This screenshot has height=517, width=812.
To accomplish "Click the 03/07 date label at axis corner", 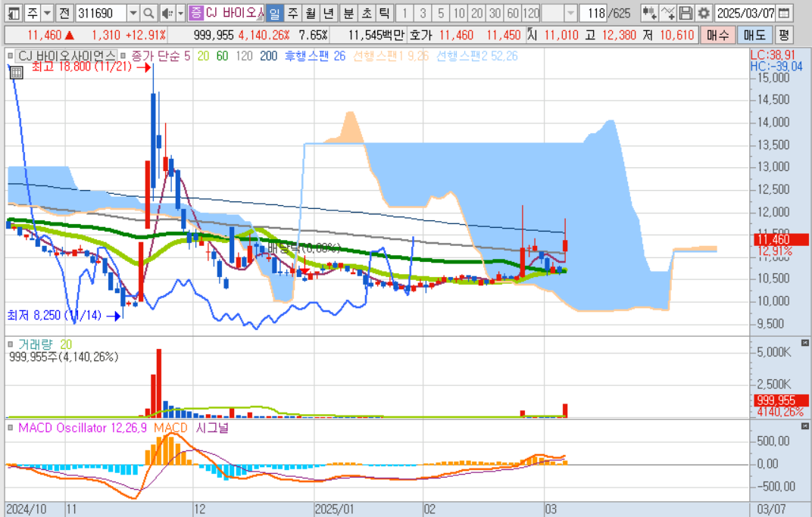I will 771,509.
